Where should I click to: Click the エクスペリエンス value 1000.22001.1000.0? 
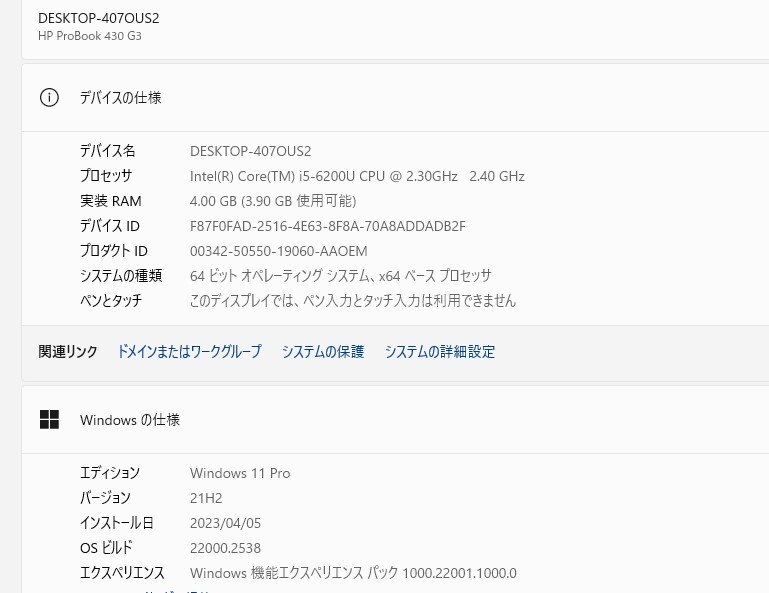[353, 573]
